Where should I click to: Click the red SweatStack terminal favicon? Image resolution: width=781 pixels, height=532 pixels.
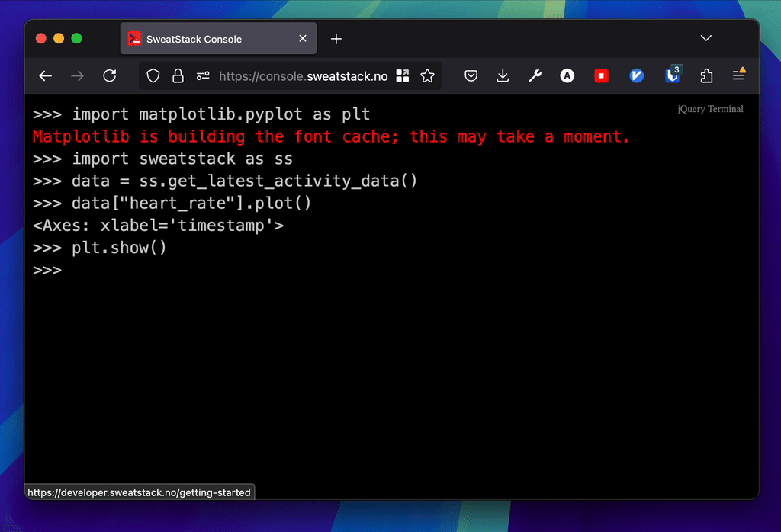coord(134,38)
